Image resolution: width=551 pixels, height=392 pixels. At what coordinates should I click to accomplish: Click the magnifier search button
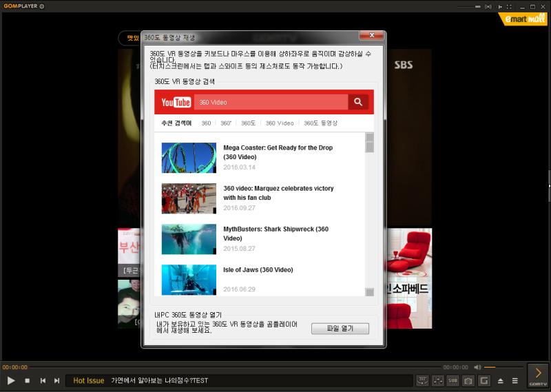point(358,102)
